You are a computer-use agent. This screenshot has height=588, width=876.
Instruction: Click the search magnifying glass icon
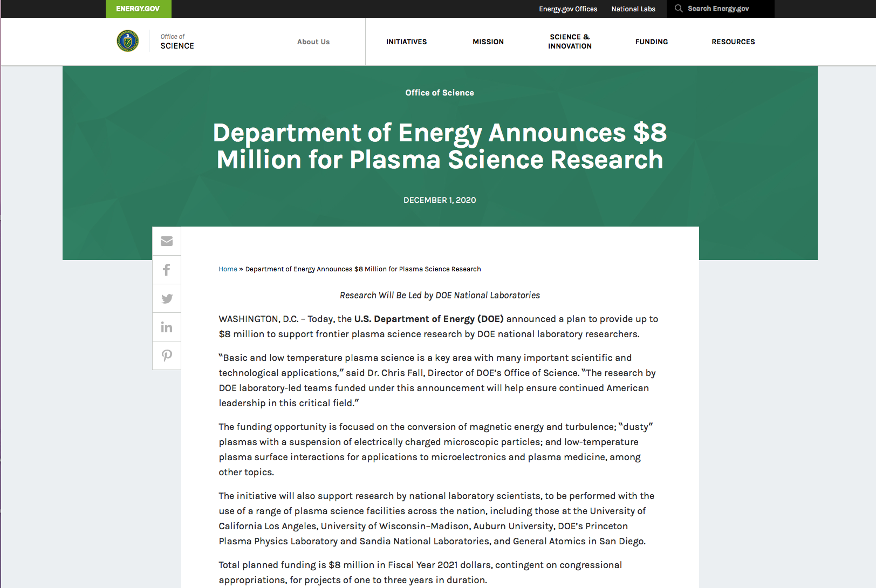click(679, 9)
